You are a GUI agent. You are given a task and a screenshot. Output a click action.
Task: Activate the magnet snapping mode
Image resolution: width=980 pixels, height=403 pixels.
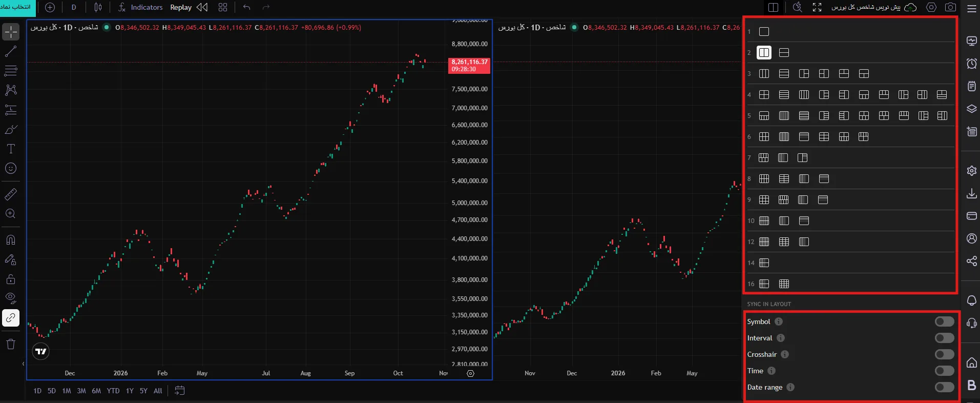click(11, 239)
